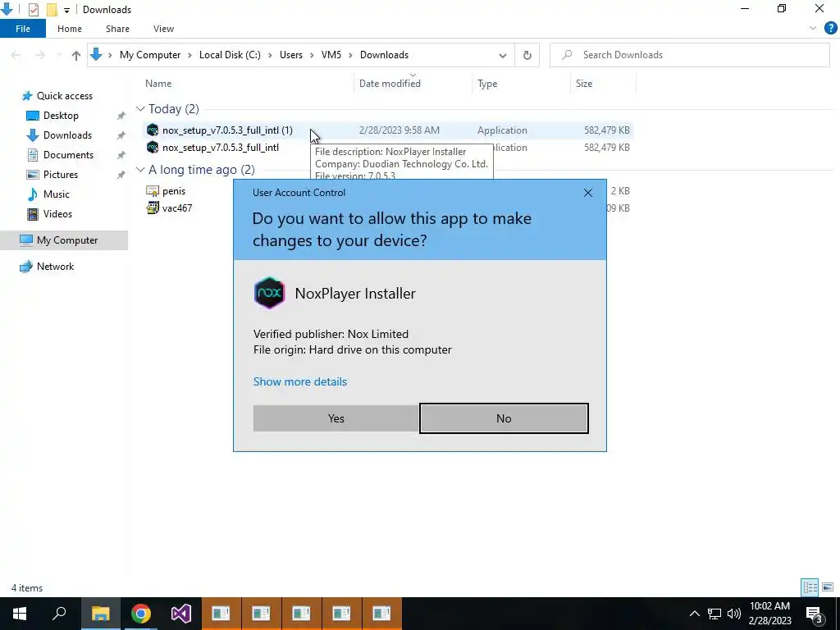Click the NoxPlayer Installer logo icon
The height and width of the screenshot is (630, 840).
(x=269, y=293)
